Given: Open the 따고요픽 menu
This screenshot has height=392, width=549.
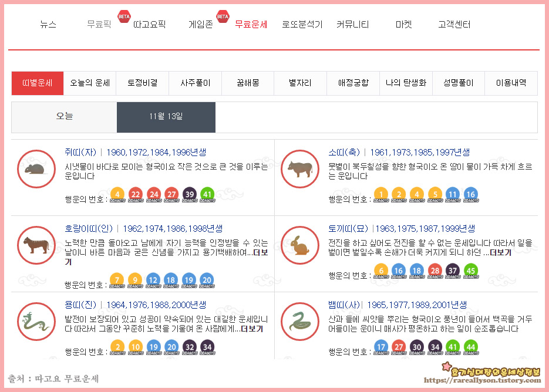Looking at the screenshot, I should pyautogui.click(x=150, y=25).
